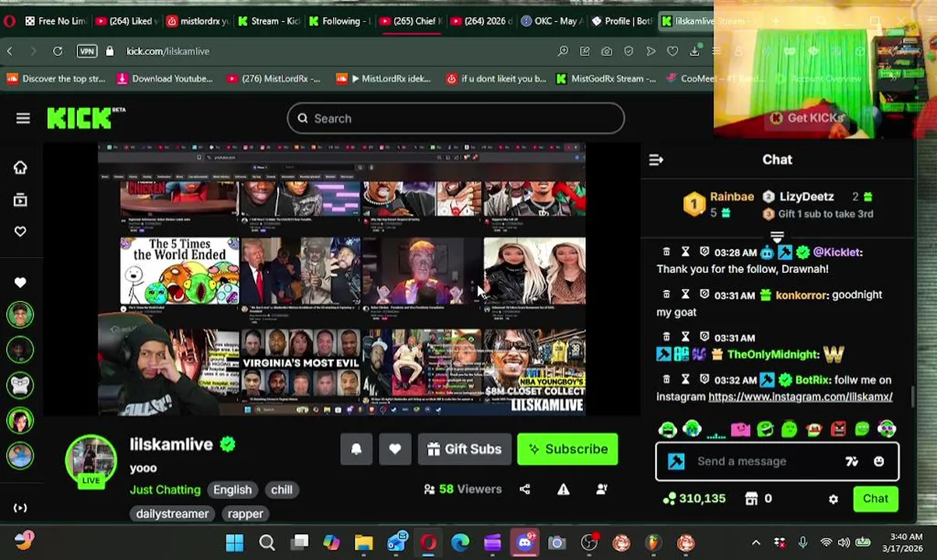Select the English language tag
This screenshot has height=560, width=937.
tap(233, 489)
